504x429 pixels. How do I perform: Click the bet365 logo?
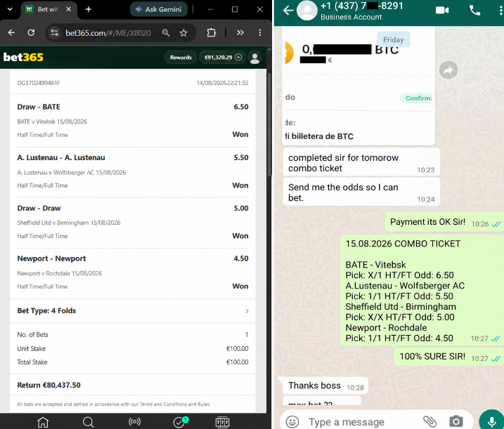tap(23, 57)
